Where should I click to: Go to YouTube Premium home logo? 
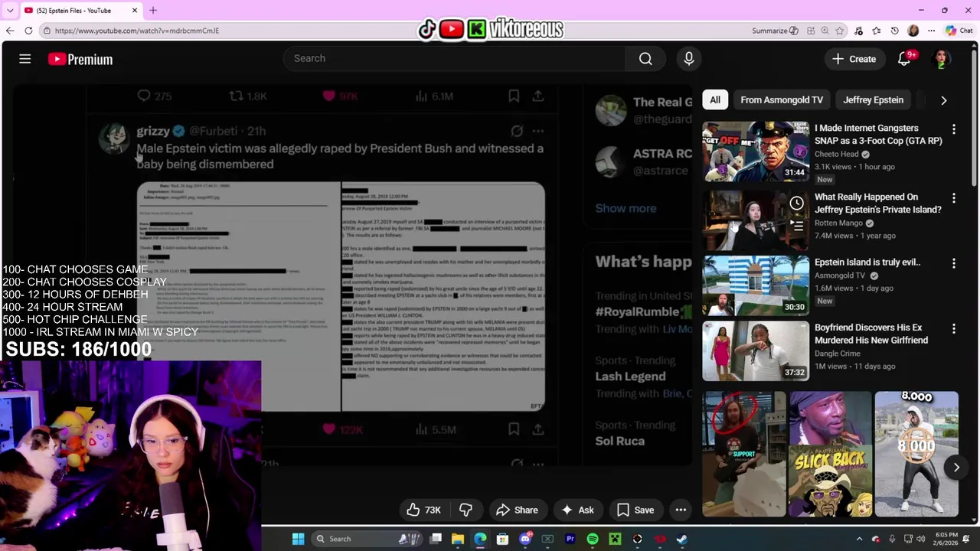tap(80, 59)
